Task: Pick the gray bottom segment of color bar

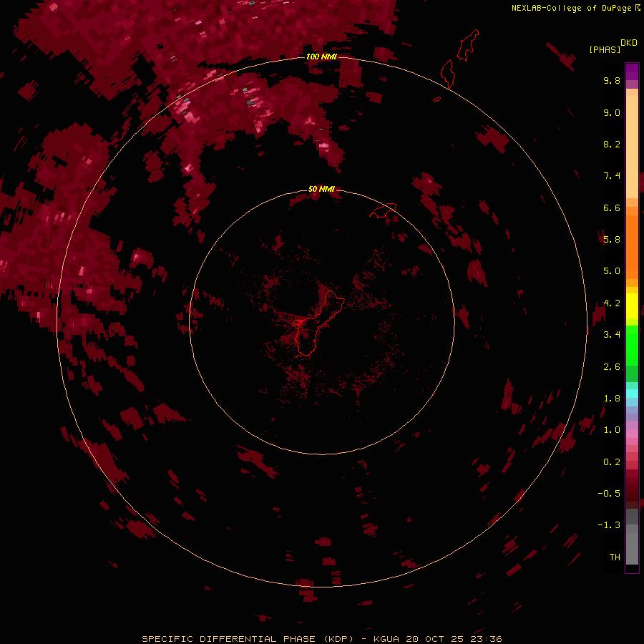Action: [632, 546]
